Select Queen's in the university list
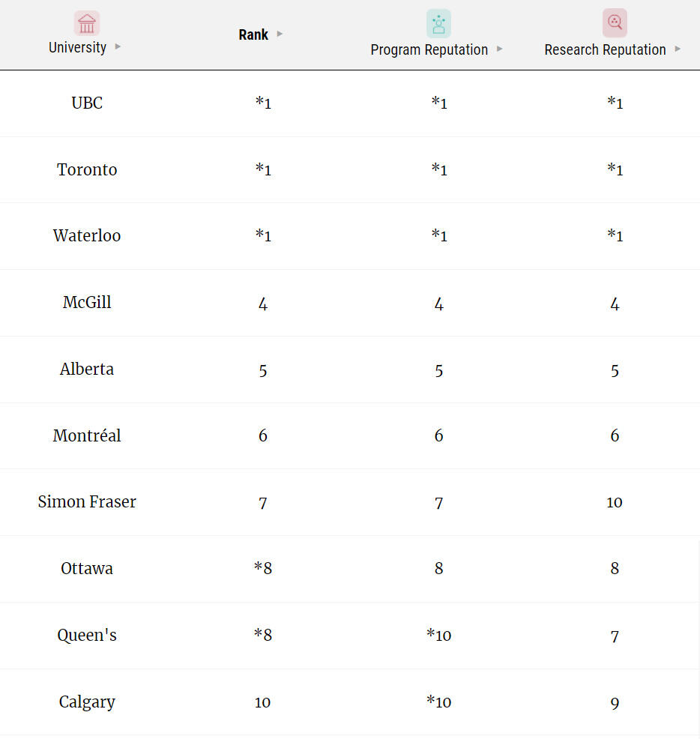The image size is (700, 739). 87,636
